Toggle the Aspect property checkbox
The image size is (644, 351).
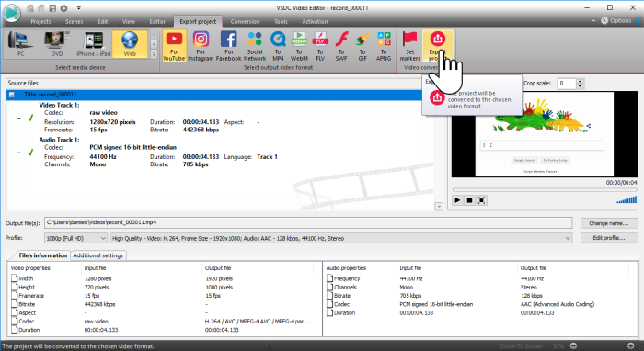pos(14,312)
